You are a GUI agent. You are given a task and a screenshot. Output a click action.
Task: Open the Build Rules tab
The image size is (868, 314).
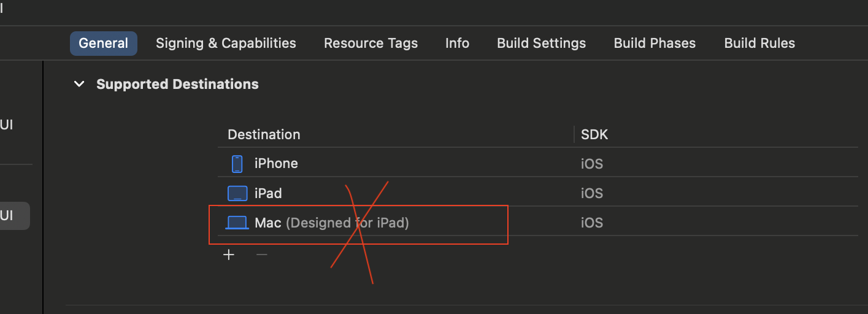(759, 44)
